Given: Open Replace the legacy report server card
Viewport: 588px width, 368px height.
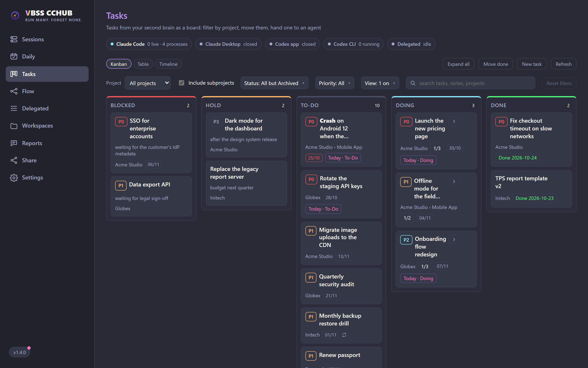Looking at the screenshot, I should [x=246, y=183].
